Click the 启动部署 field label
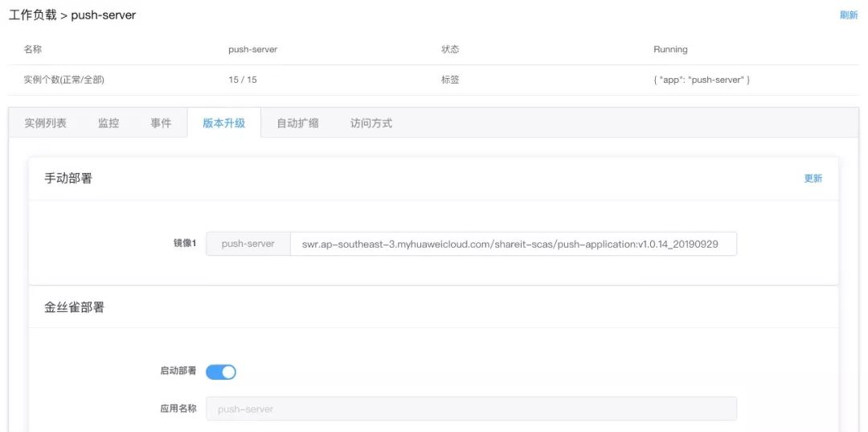 click(178, 371)
